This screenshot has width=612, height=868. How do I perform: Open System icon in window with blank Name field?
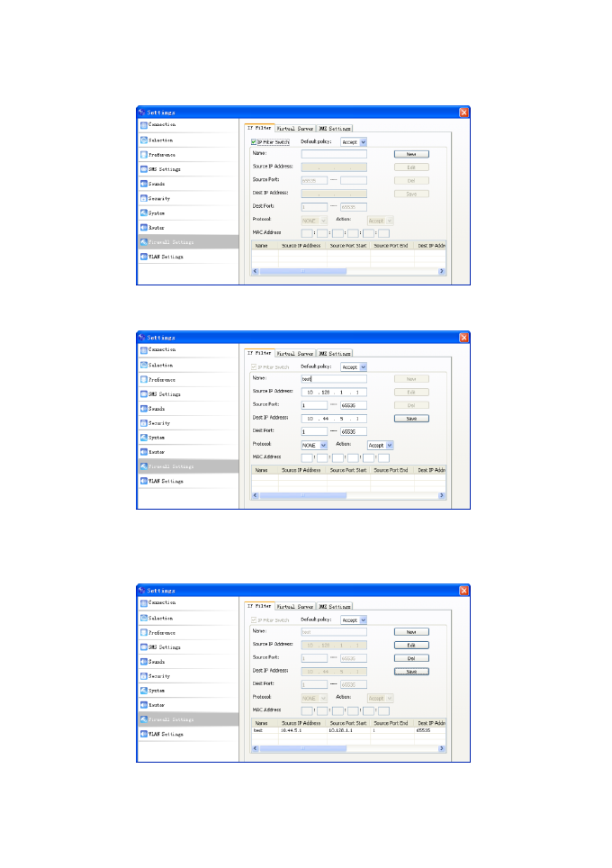tap(144, 212)
